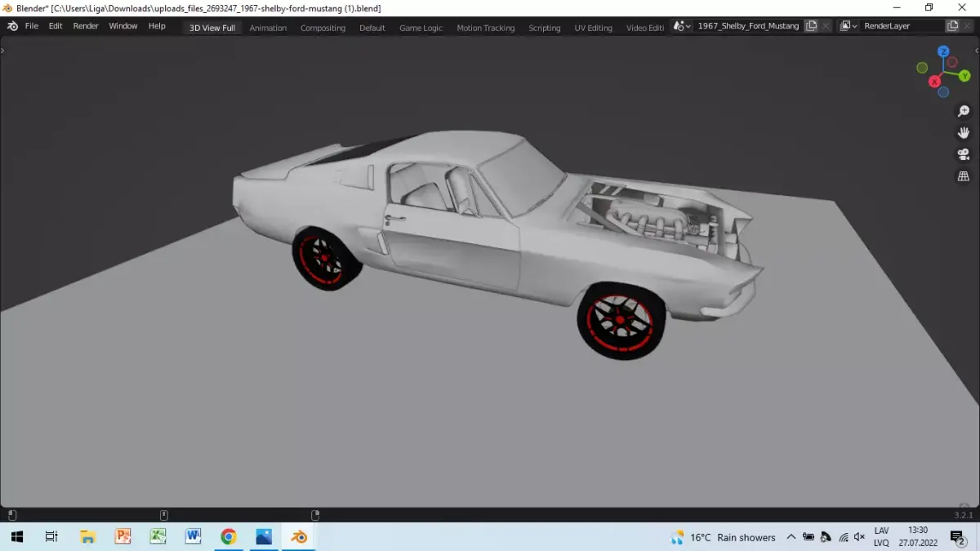Switch to the Video Editing workspace tab
The height and width of the screenshot is (551, 980).
(645, 28)
